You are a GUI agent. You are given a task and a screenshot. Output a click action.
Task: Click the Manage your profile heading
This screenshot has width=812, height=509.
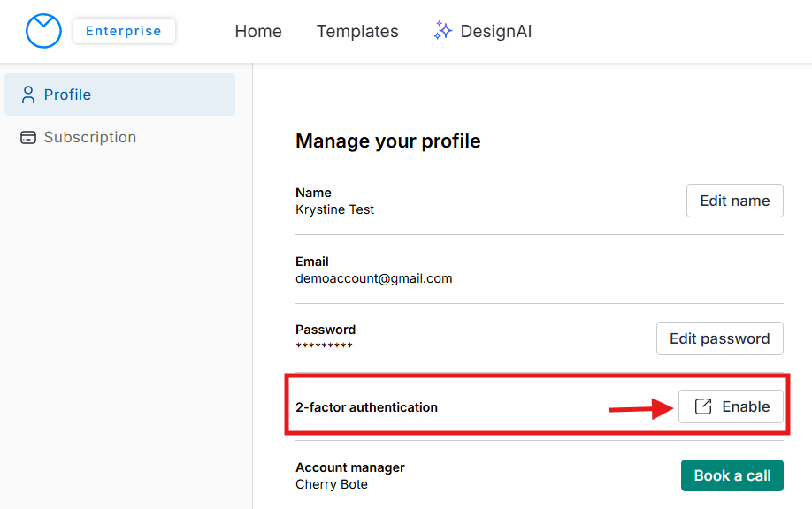click(387, 141)
